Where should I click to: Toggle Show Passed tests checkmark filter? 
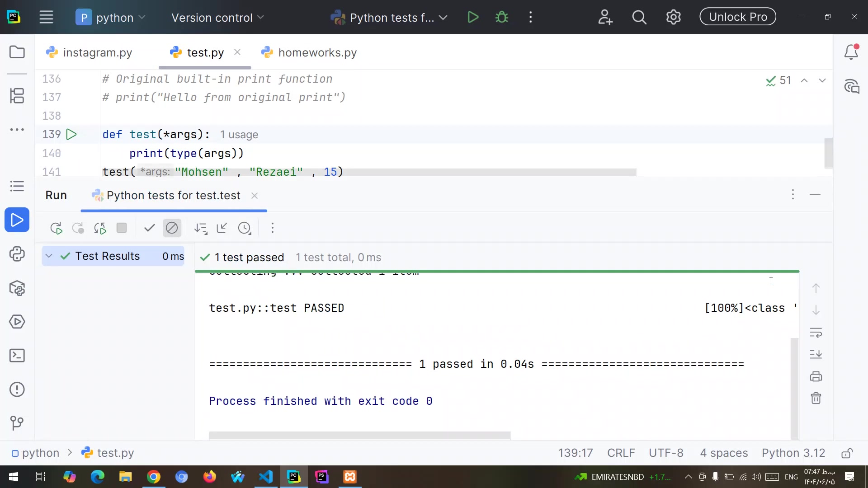pyautogui.click(x=149, y=228)
